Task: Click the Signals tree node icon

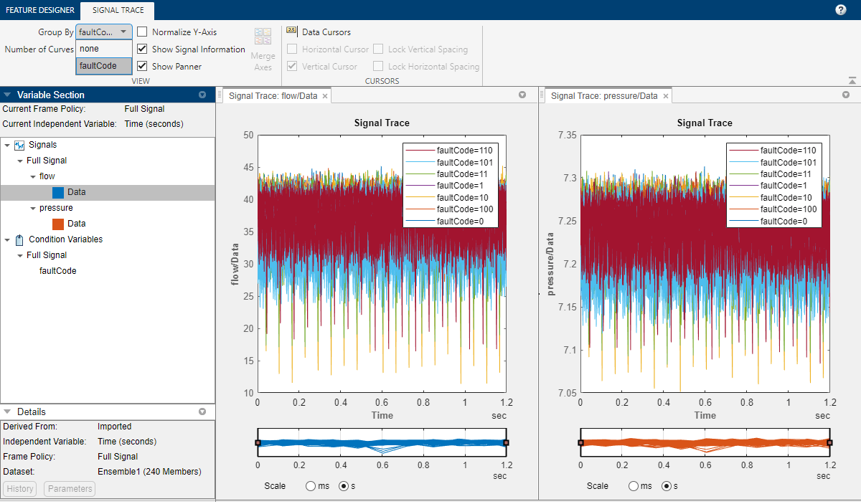Action: pyautogui.click(x=19, y=145)
